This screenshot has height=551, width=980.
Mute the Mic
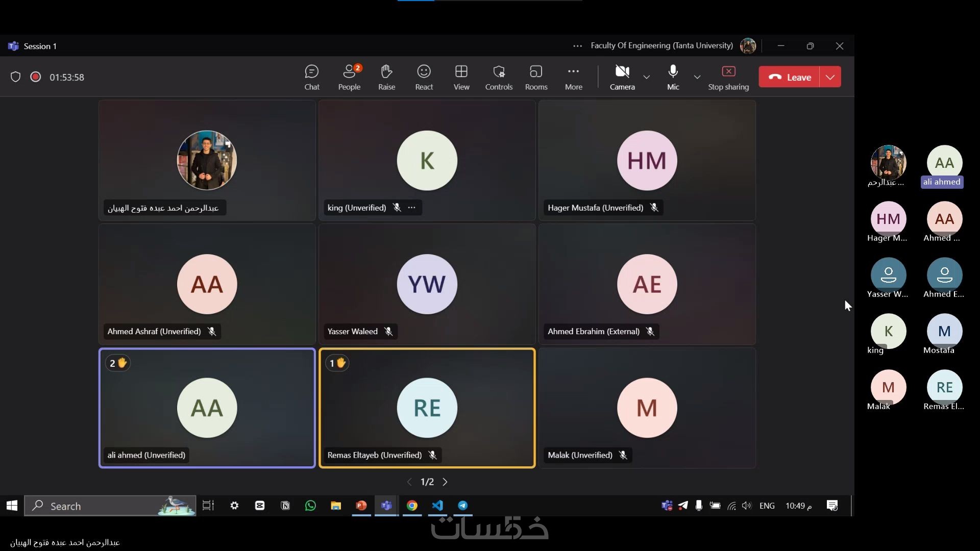(673, 77)
